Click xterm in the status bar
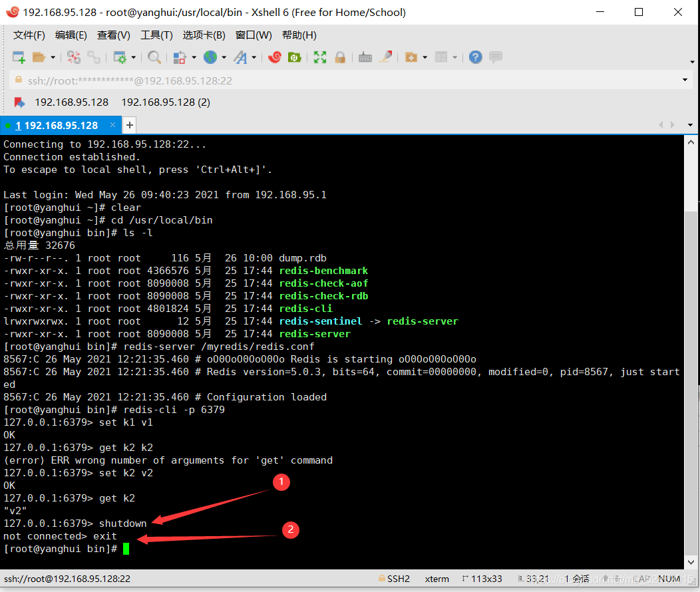The image size is (700, 592). pos(437,579)
